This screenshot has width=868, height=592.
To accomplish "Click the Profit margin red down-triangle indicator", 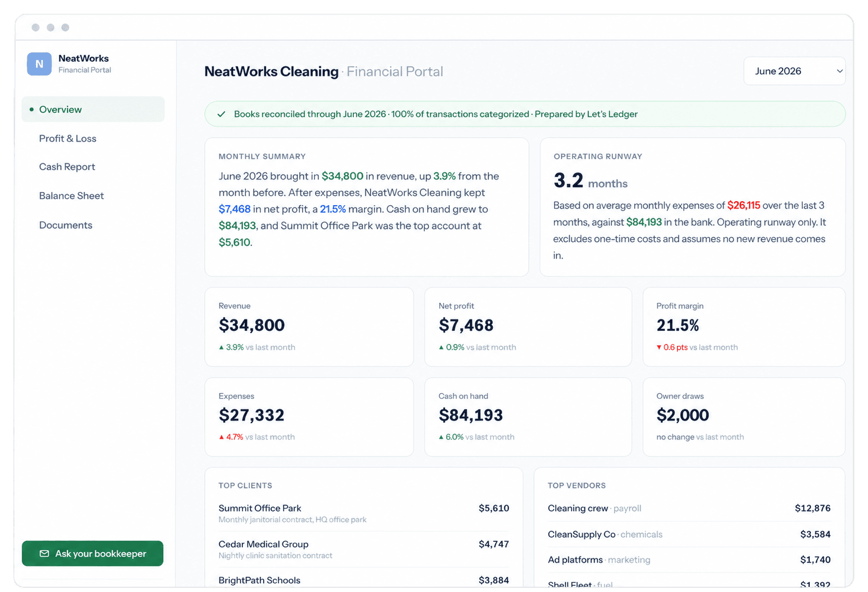I will coord(659,347).
